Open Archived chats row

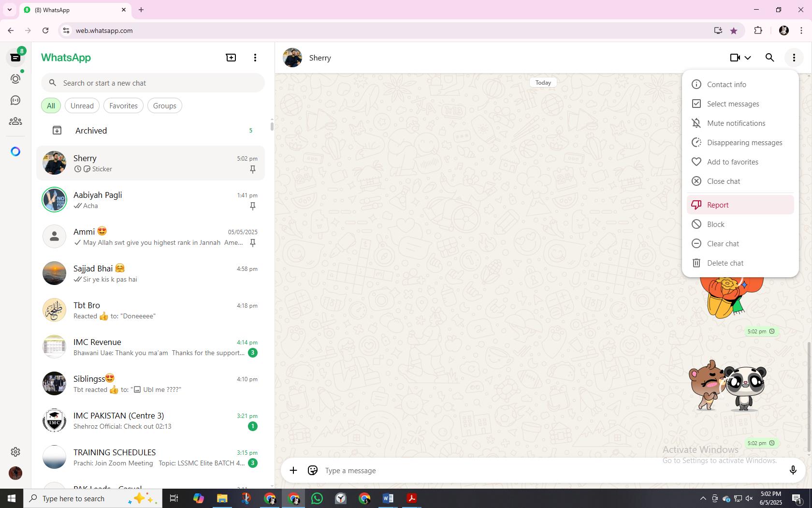(x=151, y=131)
